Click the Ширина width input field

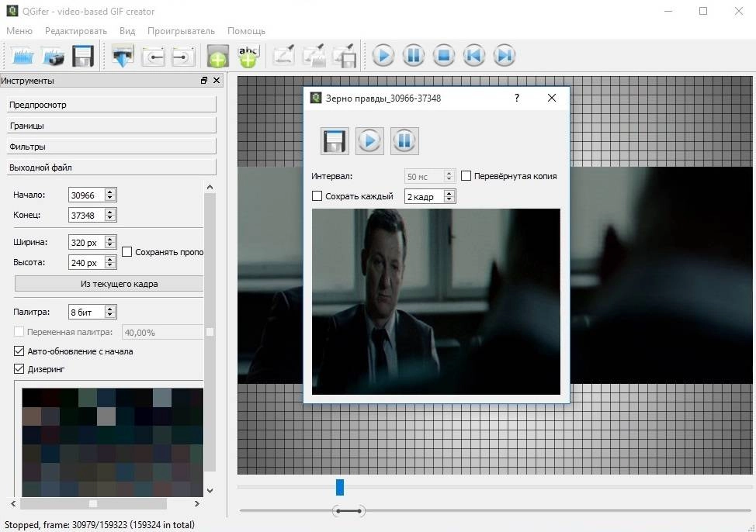tap(87, 243)
